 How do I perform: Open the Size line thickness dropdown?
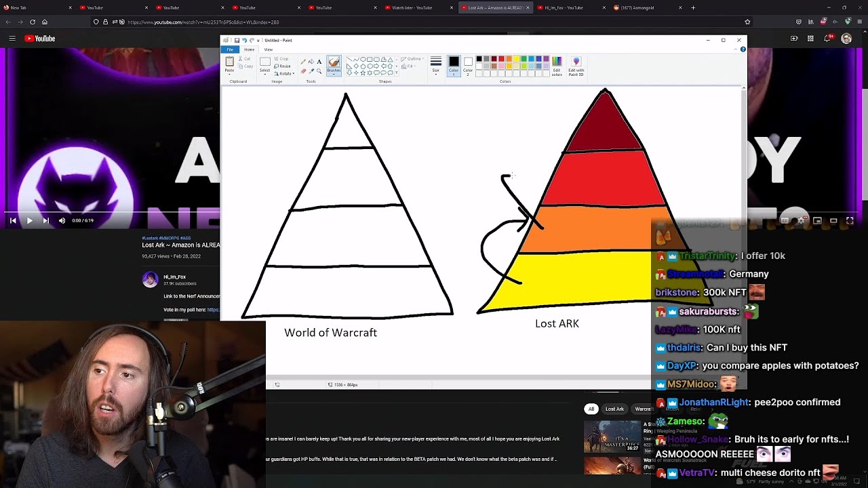pyautogui.click(x=436, y=66)
